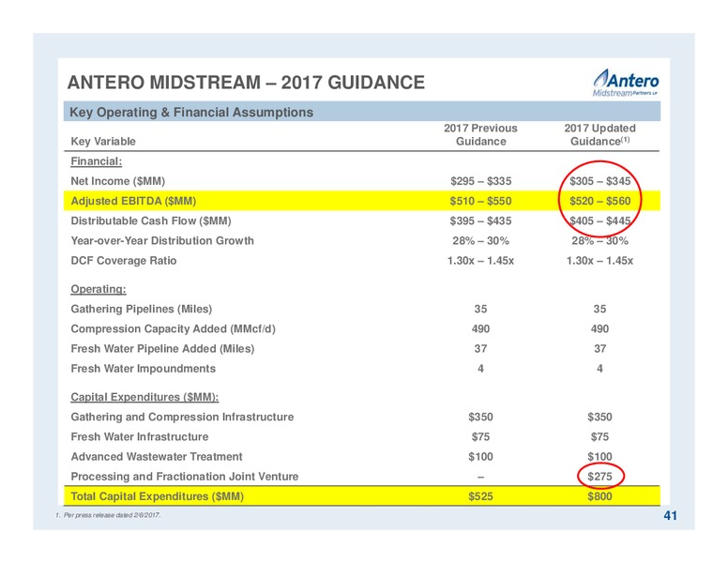Select previous EBITDA value "$510 – $550"
Image resolution: width=728 pixels, height=563 pixels.
pyautogui.click(x=480, y=201)
